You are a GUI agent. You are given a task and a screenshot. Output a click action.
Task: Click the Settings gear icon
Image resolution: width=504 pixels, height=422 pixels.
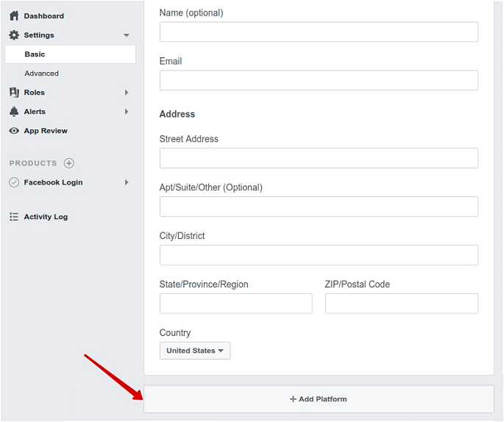14,35
